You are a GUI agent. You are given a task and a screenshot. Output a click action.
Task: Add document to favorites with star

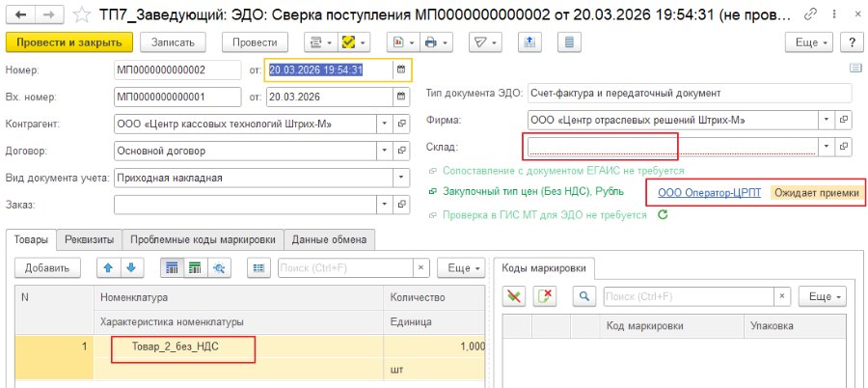tap(82, 15)
